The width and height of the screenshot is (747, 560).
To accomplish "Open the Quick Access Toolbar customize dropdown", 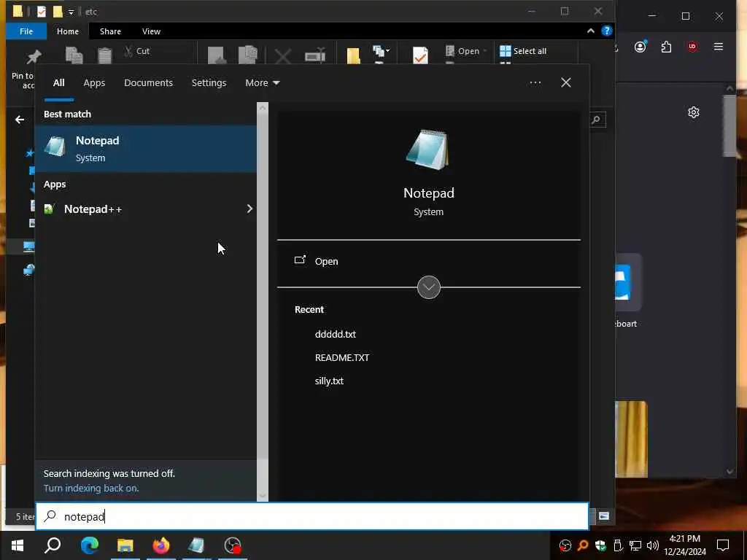I will click(x=71, y=12).
